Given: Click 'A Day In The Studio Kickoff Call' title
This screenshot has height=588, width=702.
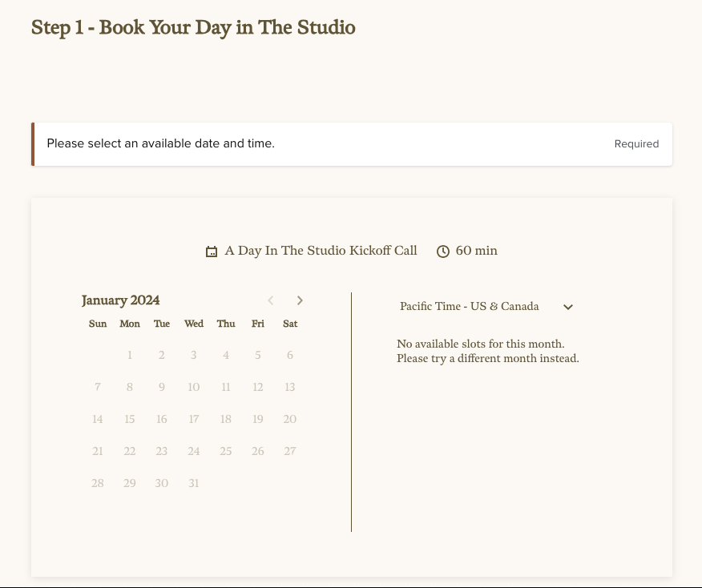Looking at the screenshot, I should tap(321, 251).
